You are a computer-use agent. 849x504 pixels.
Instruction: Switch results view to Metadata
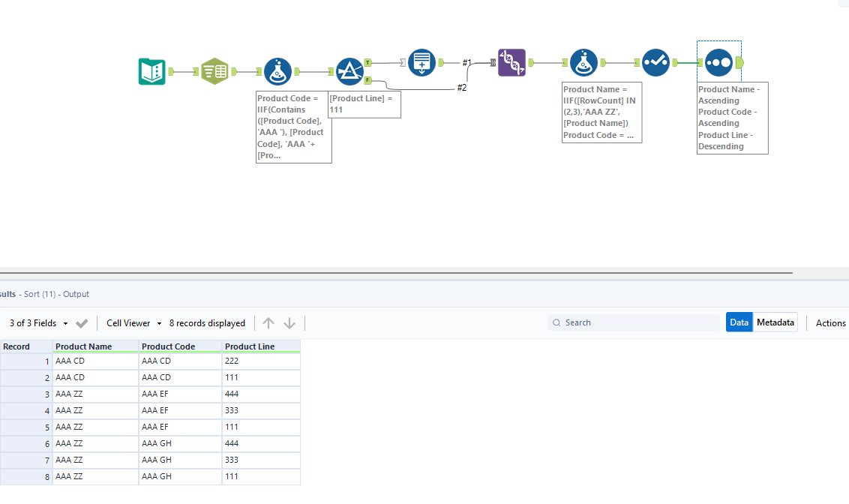[775, 322]
